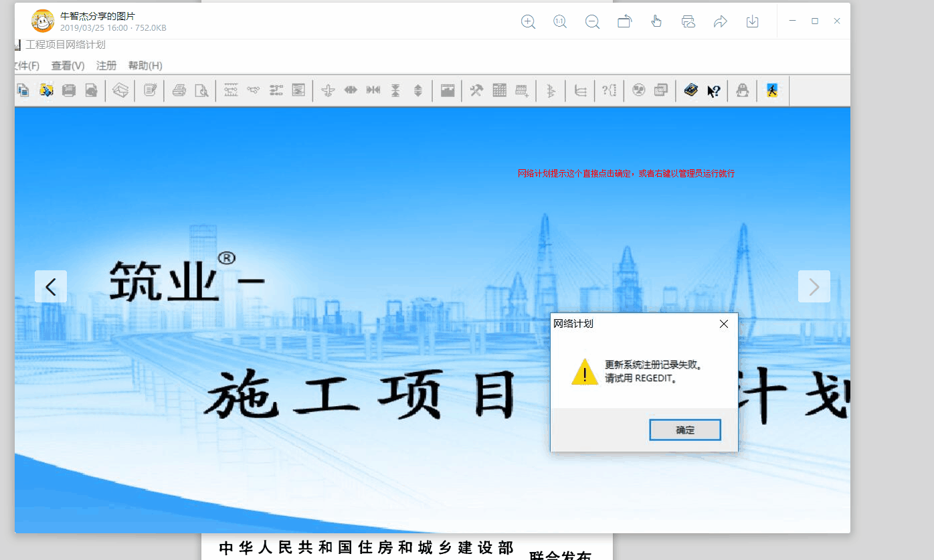Close the 网络计划 warning dialog
The image size is (934, 560).
coord(723,324)
